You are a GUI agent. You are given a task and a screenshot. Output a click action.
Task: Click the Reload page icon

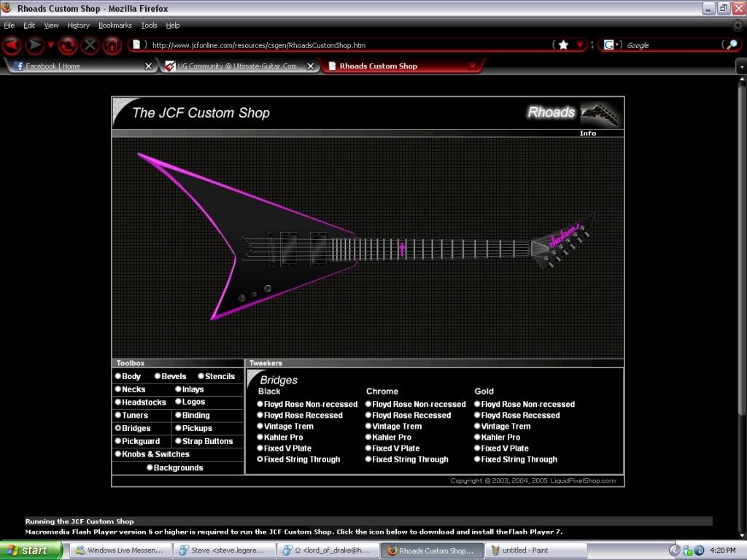coord(68,45)
